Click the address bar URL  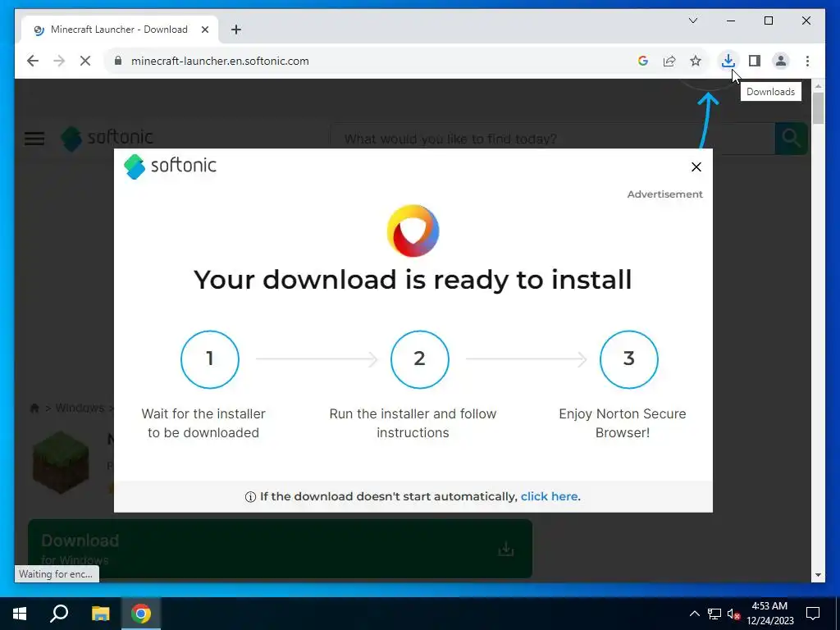tap(220, 61)
